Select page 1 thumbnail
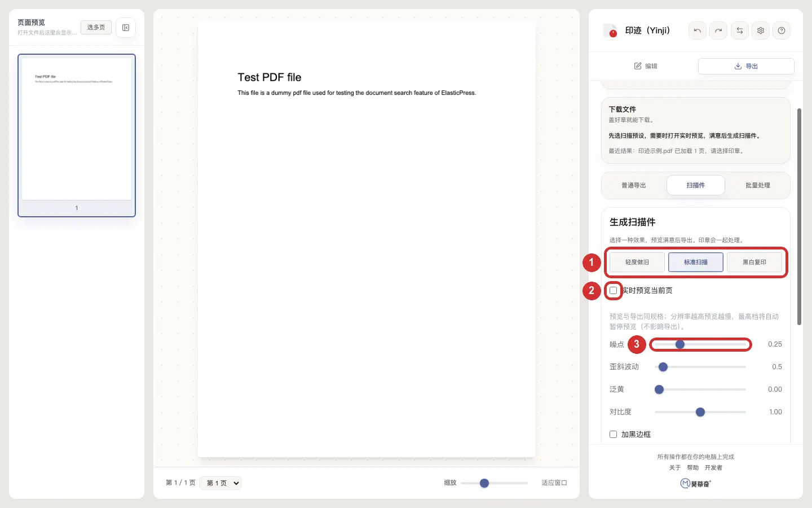This screenshot has width=812, height=508. pyautogui.click(x=77, y=135)
